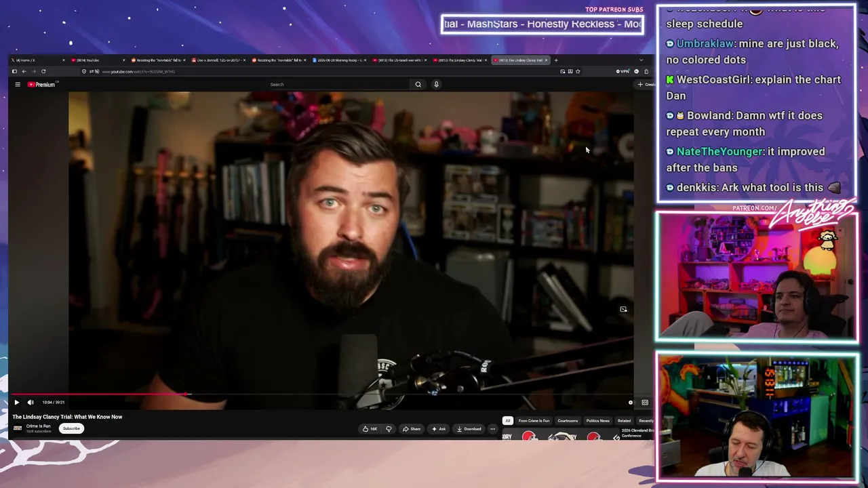Open the YouTube guide hamburger menu
Viewport: 868px width, 488px height.
(x=18, y=85)
